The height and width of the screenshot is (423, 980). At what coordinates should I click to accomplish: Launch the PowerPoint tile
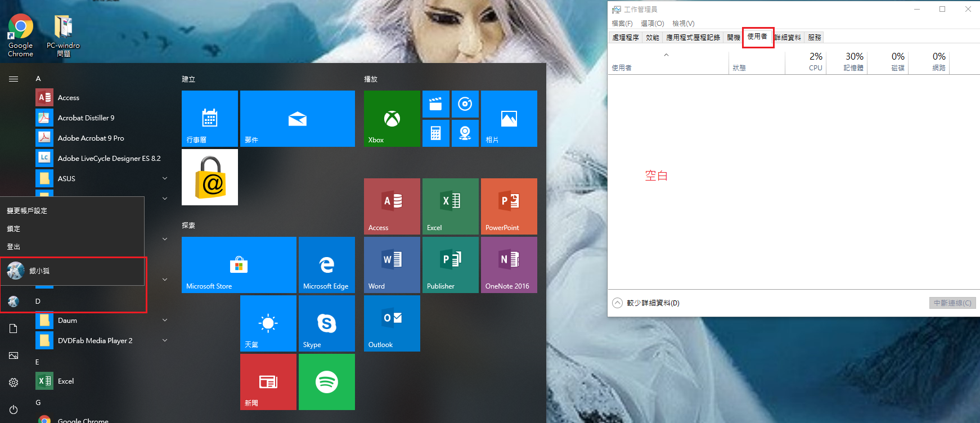point(509,206)
